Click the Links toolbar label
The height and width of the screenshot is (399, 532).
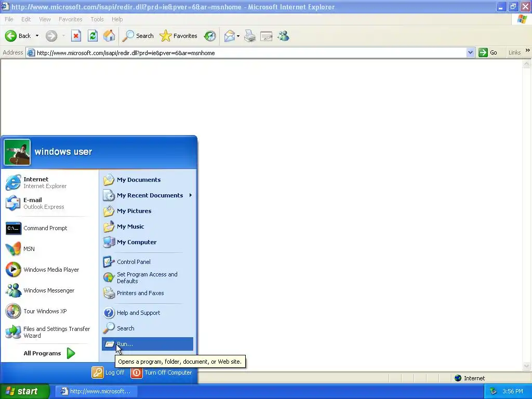(x=514, y=52)
